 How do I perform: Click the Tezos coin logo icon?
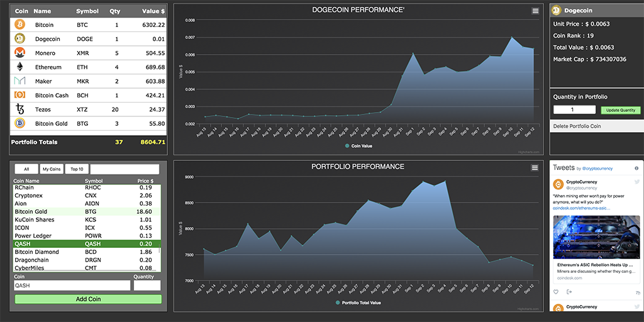(x=19, y=109)
